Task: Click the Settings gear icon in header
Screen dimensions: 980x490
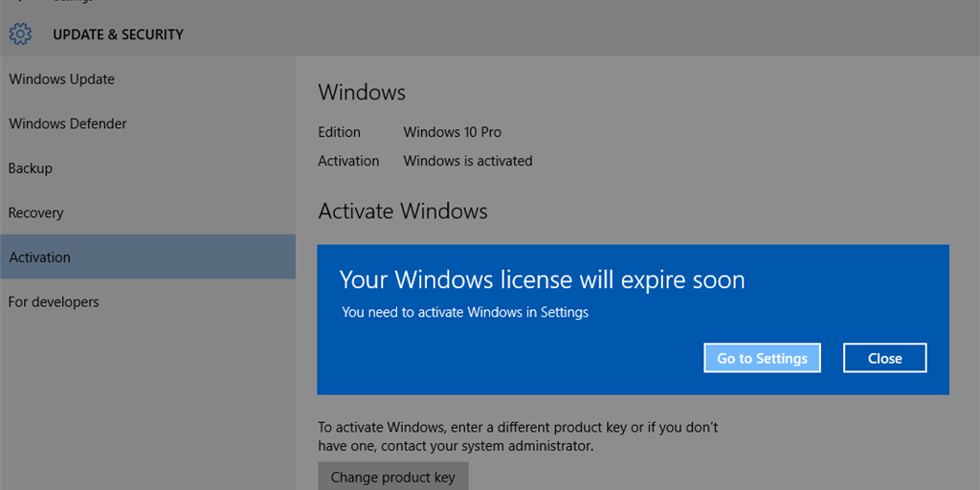Action: click(x=20, y=34)
